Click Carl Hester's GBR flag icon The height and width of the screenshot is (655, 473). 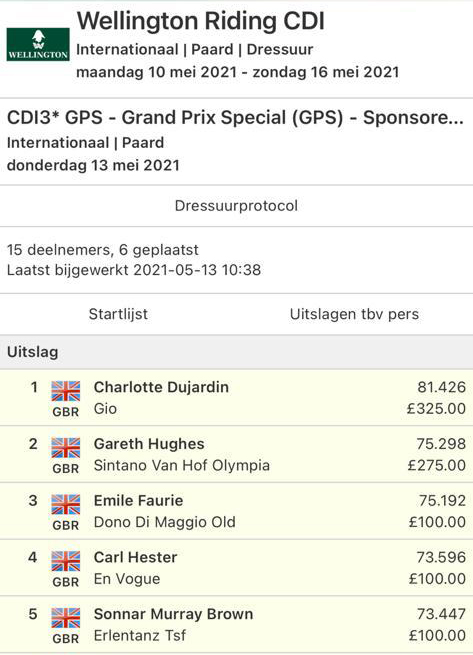tap(66, 561)
